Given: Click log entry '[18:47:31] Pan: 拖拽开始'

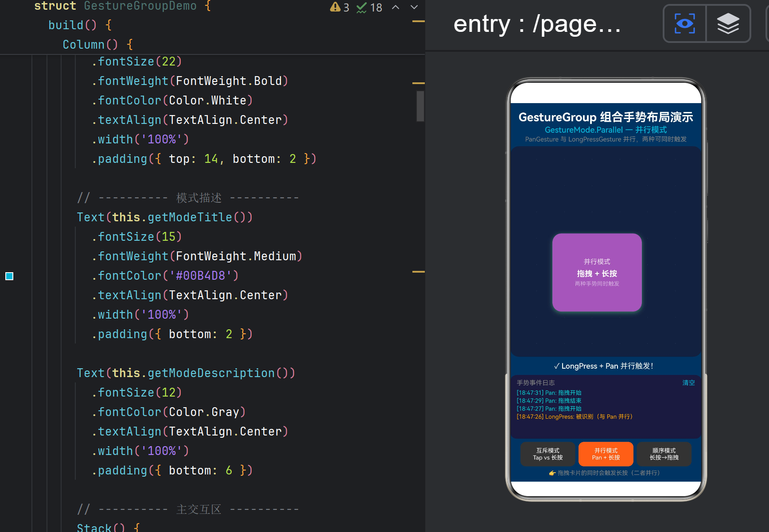Looking at the screenshot, I should point(549,393).
